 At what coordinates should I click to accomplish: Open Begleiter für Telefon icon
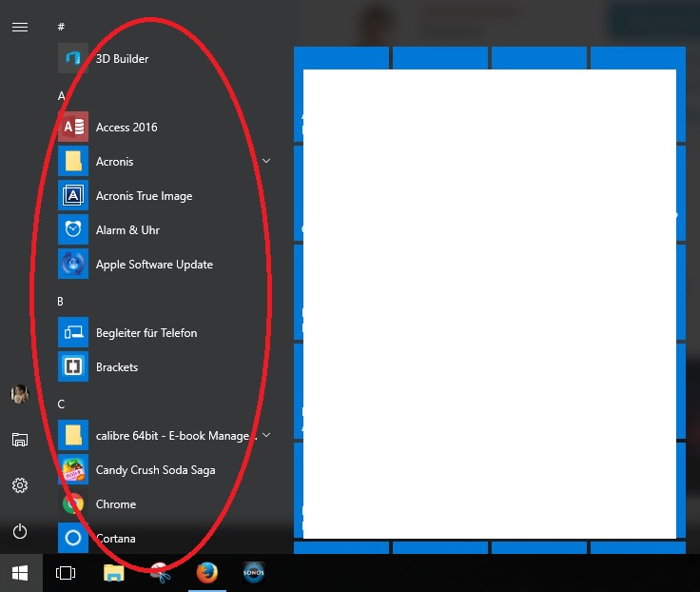coord(73,332)
